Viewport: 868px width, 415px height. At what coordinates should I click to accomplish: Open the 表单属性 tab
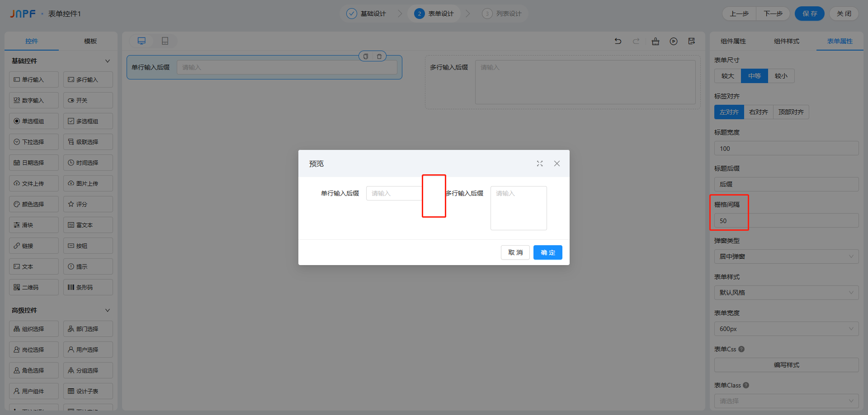[840, 41]
